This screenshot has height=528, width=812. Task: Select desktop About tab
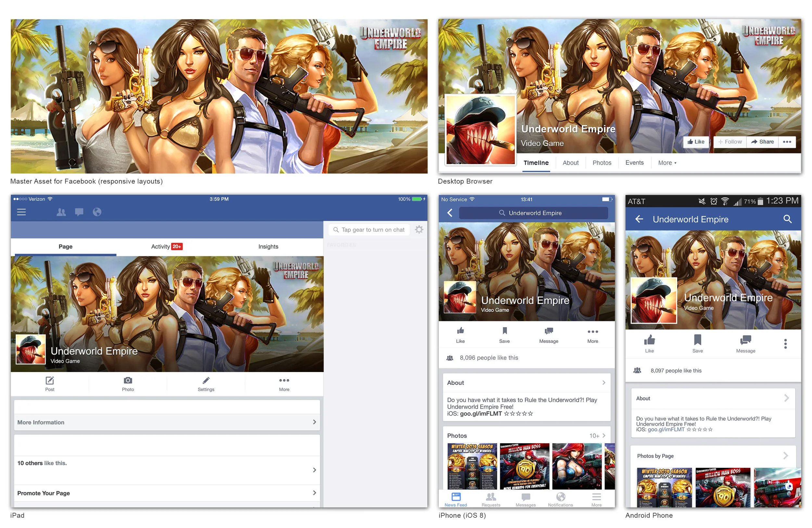571,163
